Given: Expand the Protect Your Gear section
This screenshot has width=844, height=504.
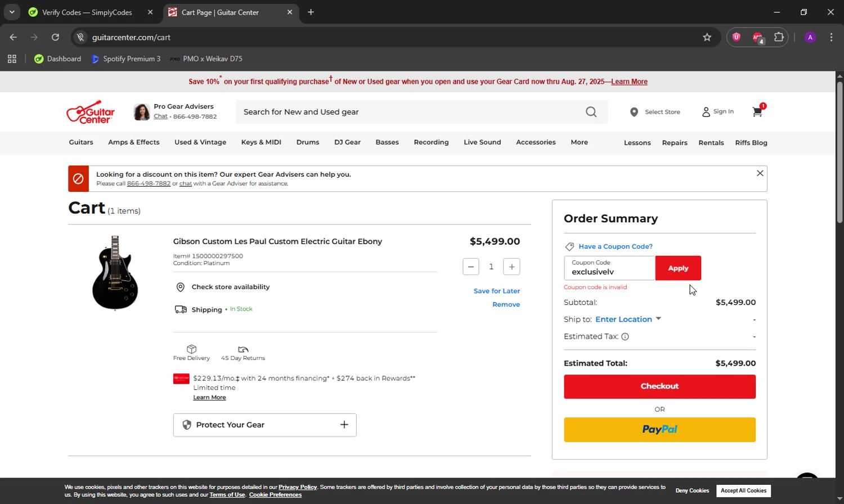Looking at the screenshot, I should coord(344,425).
